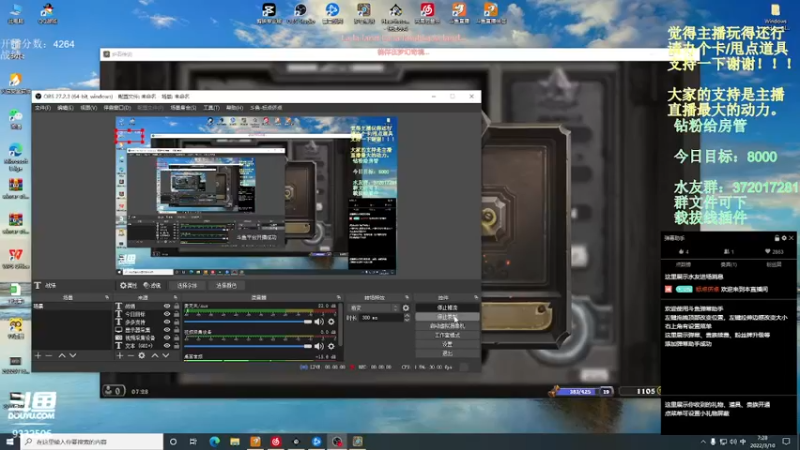The image size is (800, 450).
Task: Click the transition duration input field
Action: click(381, 317)
